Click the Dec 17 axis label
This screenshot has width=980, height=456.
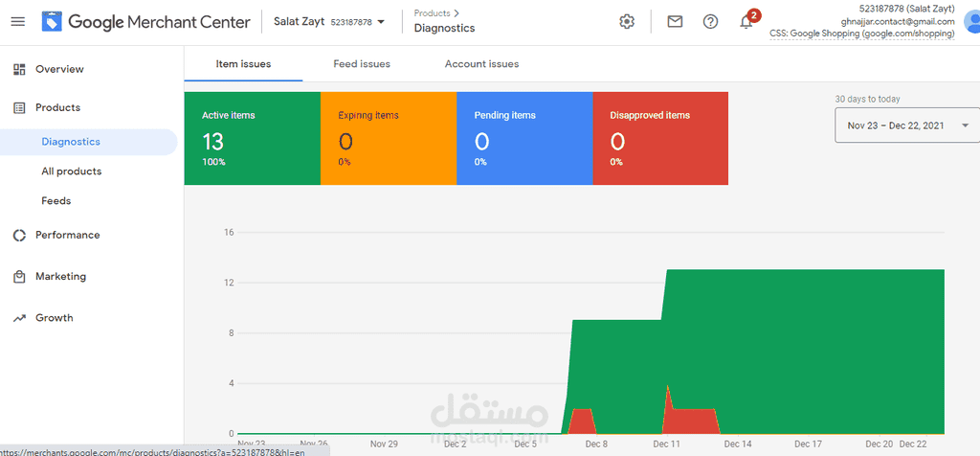pos(808,445)
